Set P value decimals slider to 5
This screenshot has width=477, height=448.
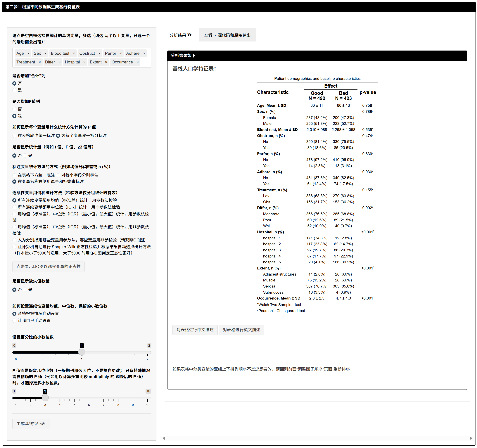74,398
